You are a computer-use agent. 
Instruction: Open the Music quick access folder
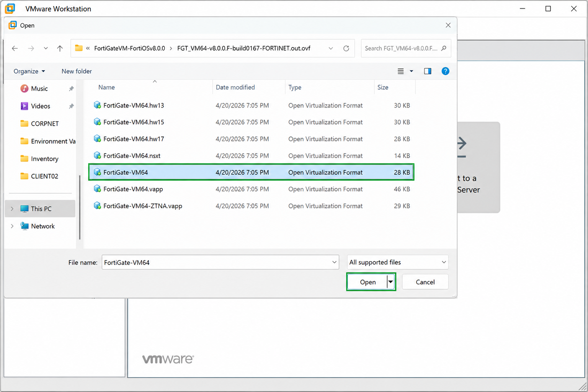point(39,88)
